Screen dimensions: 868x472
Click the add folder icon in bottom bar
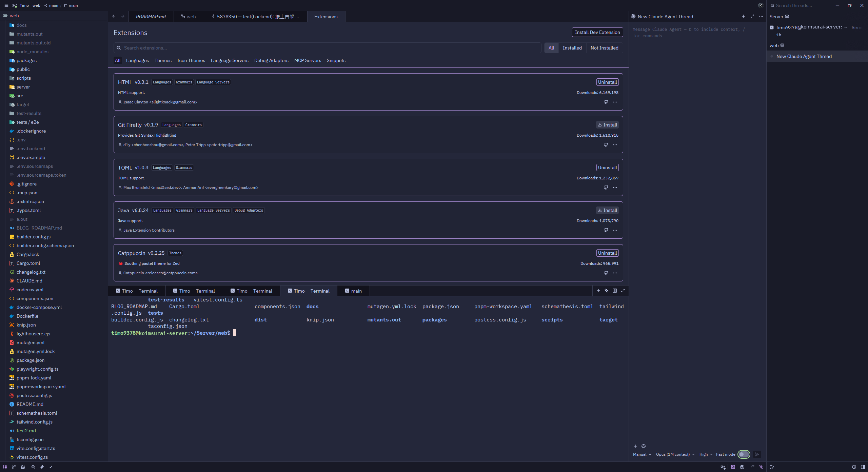[772, 467]
